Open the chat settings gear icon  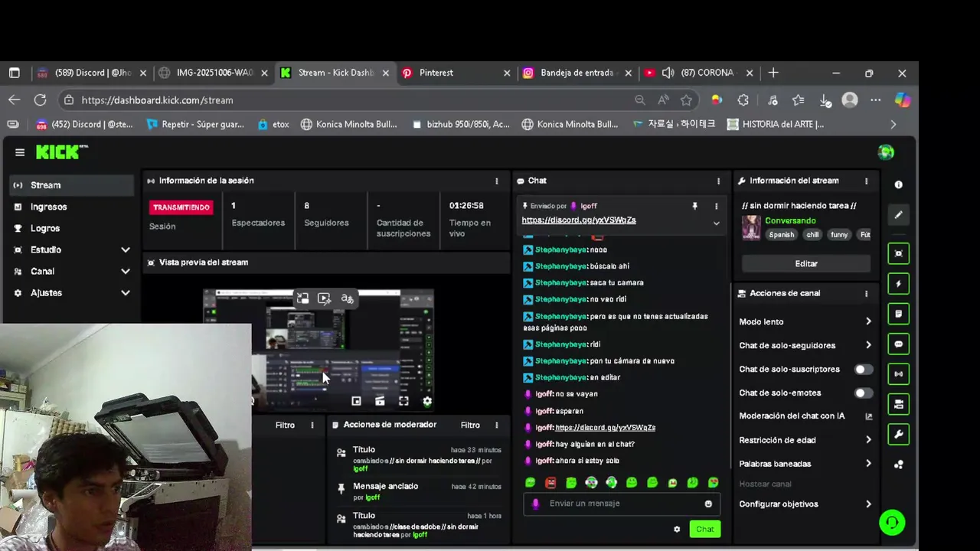[x=677, y=529]
